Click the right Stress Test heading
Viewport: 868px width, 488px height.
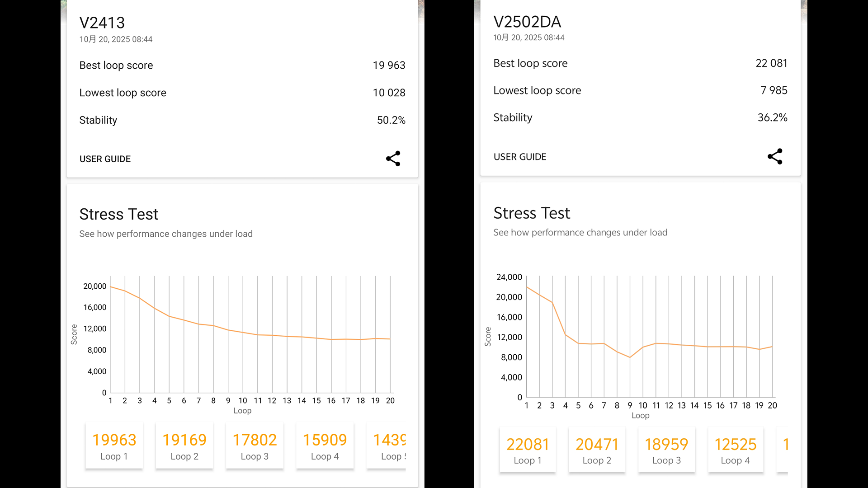pos(532,213)
